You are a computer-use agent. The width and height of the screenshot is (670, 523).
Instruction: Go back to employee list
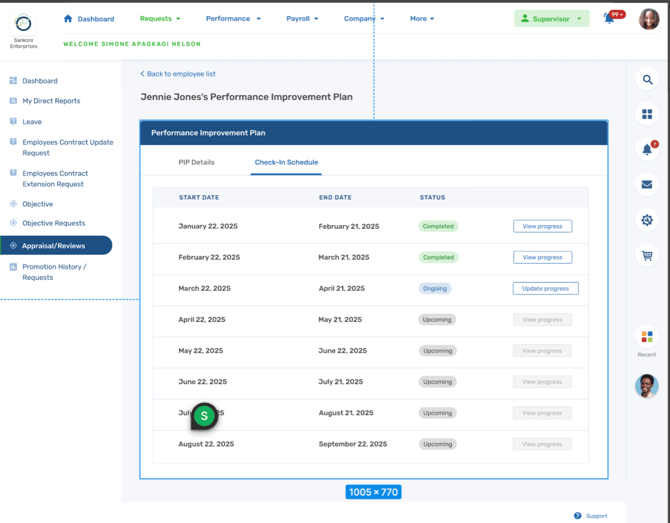[178, 74]
